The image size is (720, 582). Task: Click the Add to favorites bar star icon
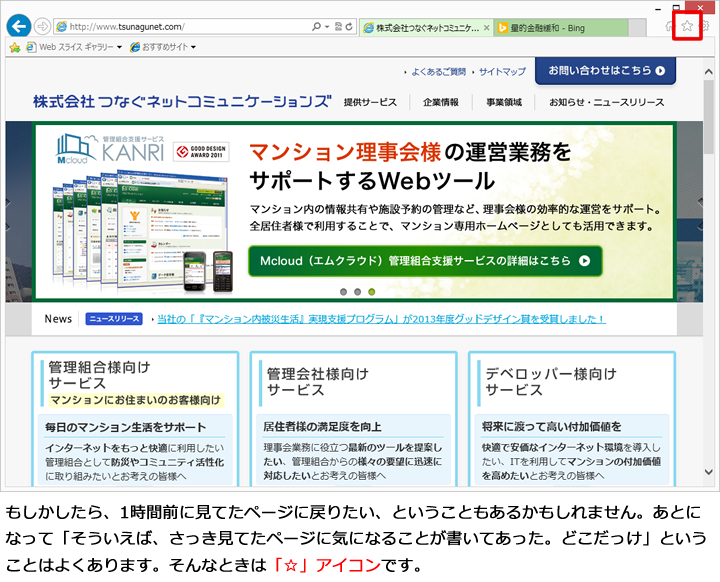pos(15,47)
